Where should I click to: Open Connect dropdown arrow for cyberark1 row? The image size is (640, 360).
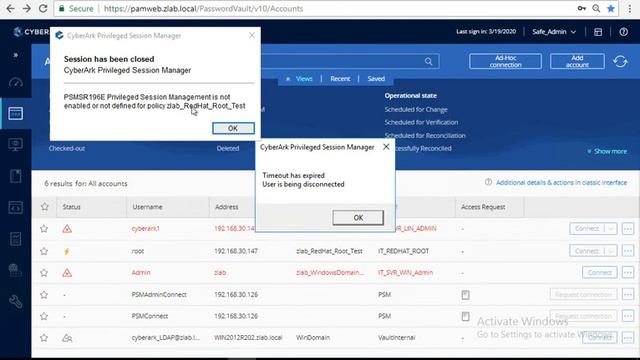[611, 229]
